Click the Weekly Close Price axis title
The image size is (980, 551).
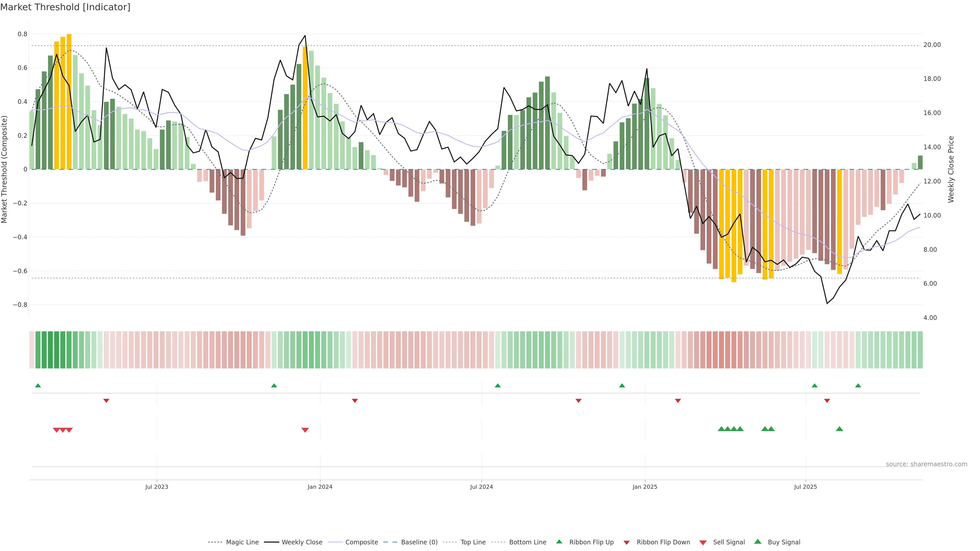(x=951, y=169)
